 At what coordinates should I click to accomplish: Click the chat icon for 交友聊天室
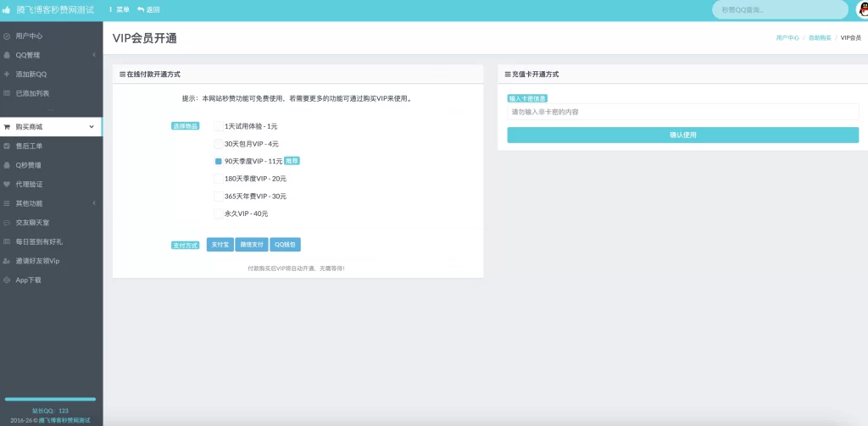7,222
